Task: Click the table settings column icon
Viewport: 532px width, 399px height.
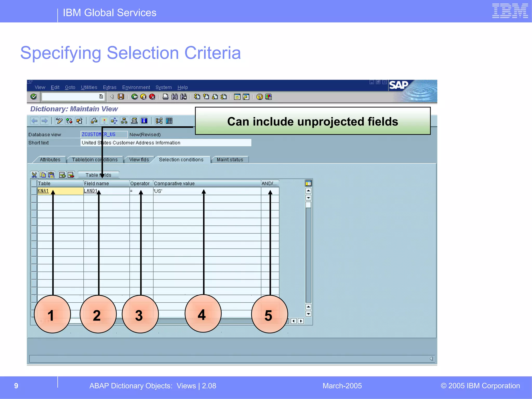Action: [308, 183]
